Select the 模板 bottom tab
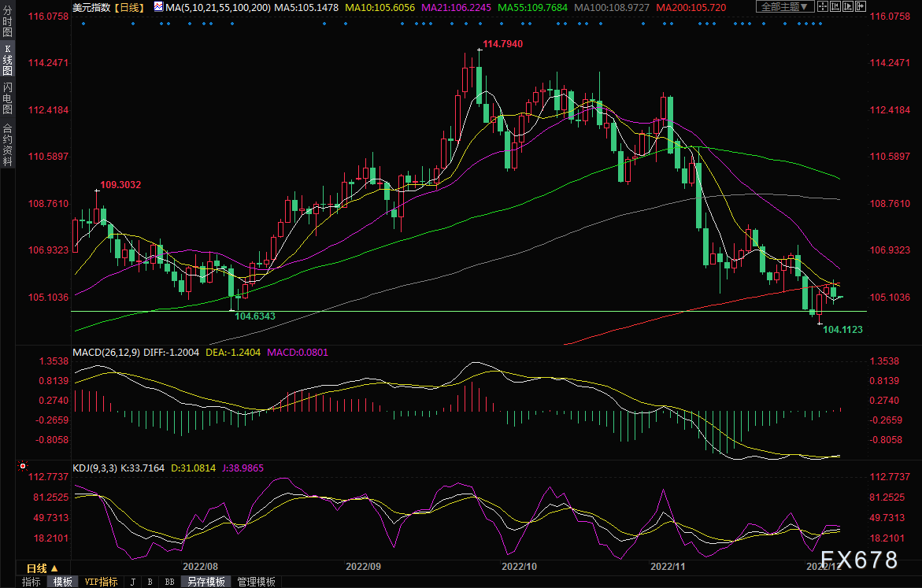The height and width of the screenshot is (588, 922). click(x=62, y=582)
